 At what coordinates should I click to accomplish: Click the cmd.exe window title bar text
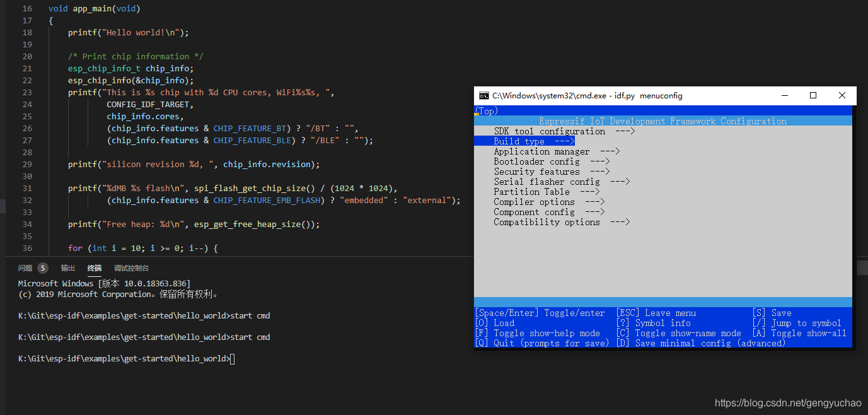[x=587, y=96]
